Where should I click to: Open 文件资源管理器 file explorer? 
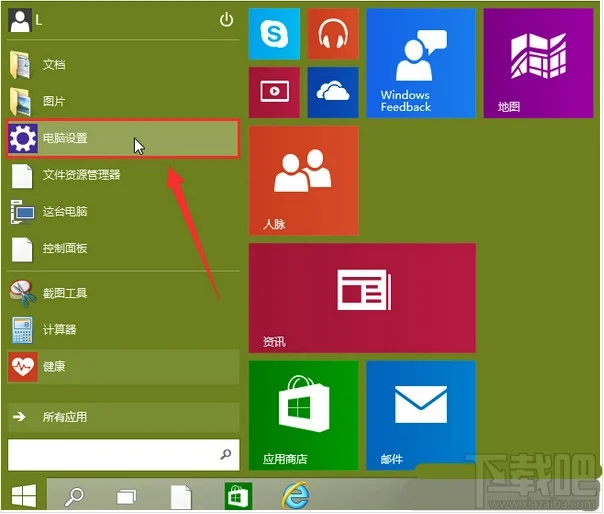pyautogui.click(x=123, y=175)
